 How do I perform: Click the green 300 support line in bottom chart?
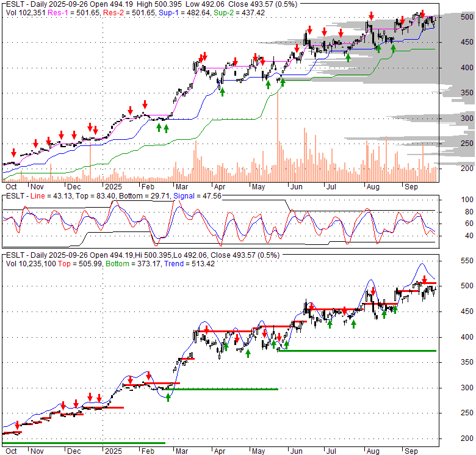click(x=223, y=389)
